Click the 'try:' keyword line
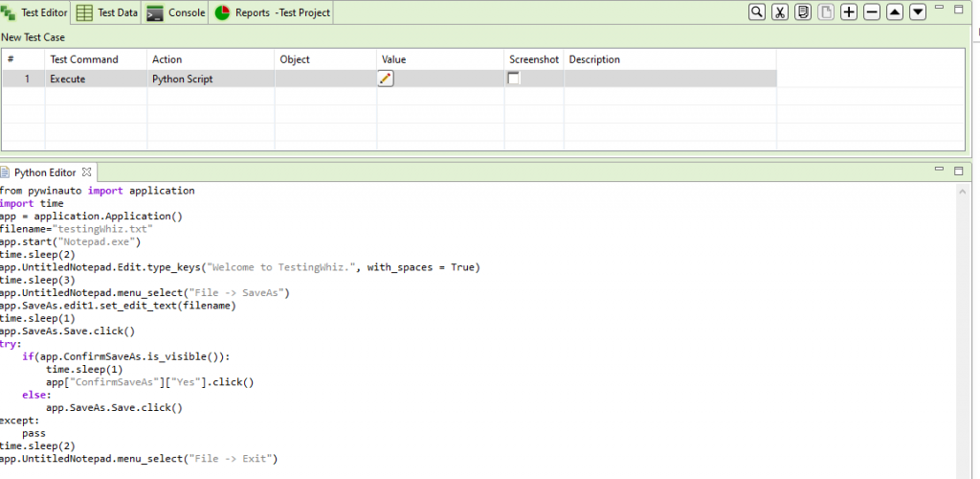 pos(11,343)
